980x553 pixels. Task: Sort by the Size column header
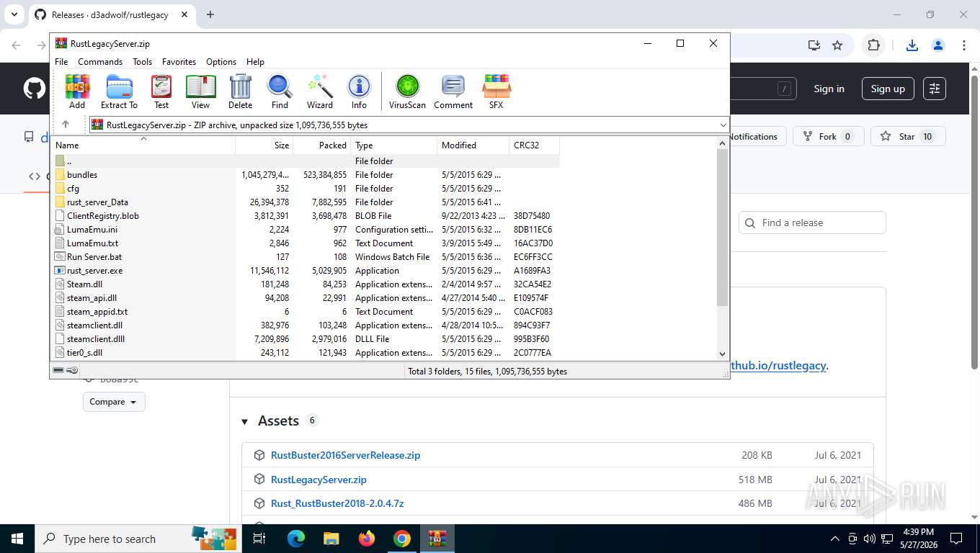pyautogui.click(x=264, y=145)
